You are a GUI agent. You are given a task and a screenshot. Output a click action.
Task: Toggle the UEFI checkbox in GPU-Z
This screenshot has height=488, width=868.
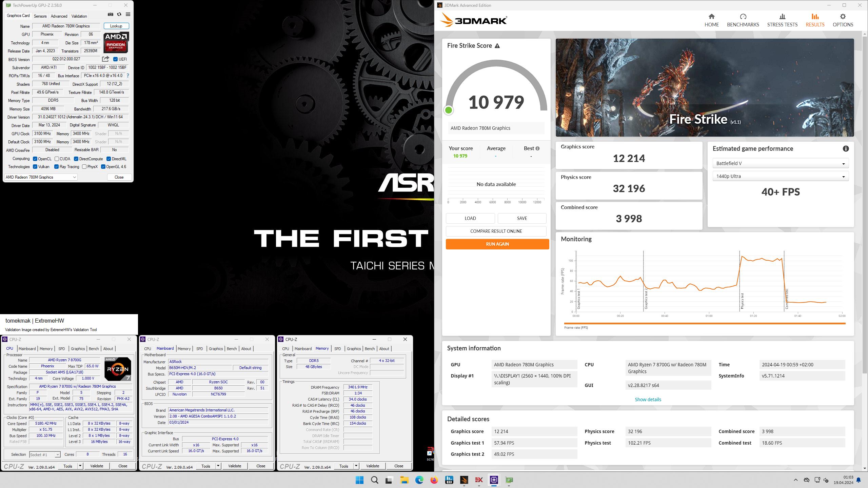[115, 59]
